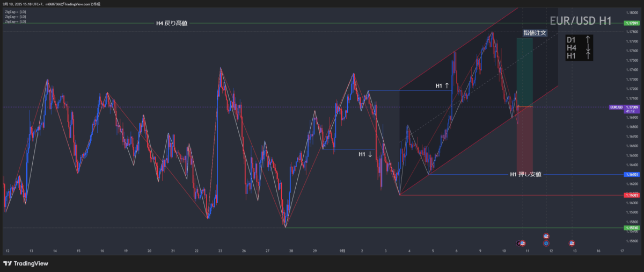Screen dimensions: 644x272
Task: Select the US flag event above date 13
Action: tap(572, 243)
